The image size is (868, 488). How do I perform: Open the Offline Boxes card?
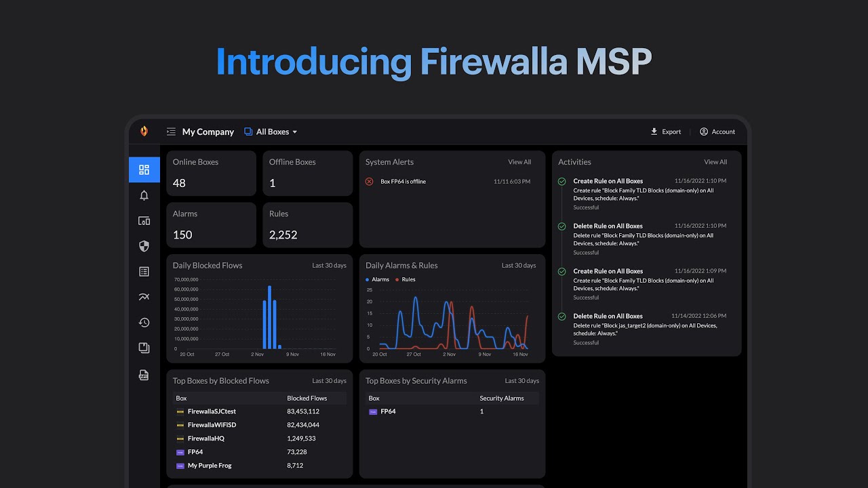[x=308, y=174]
